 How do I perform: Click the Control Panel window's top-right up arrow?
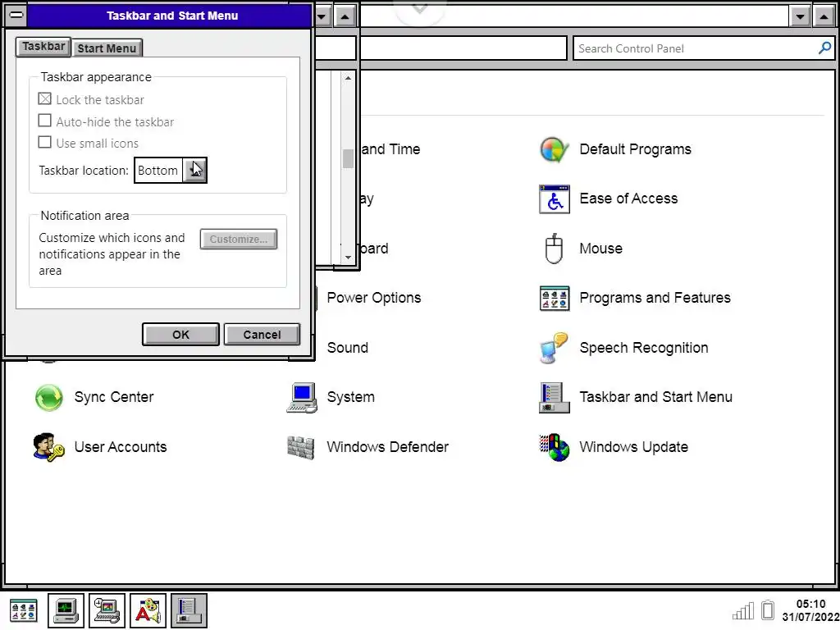coord(824,16)
